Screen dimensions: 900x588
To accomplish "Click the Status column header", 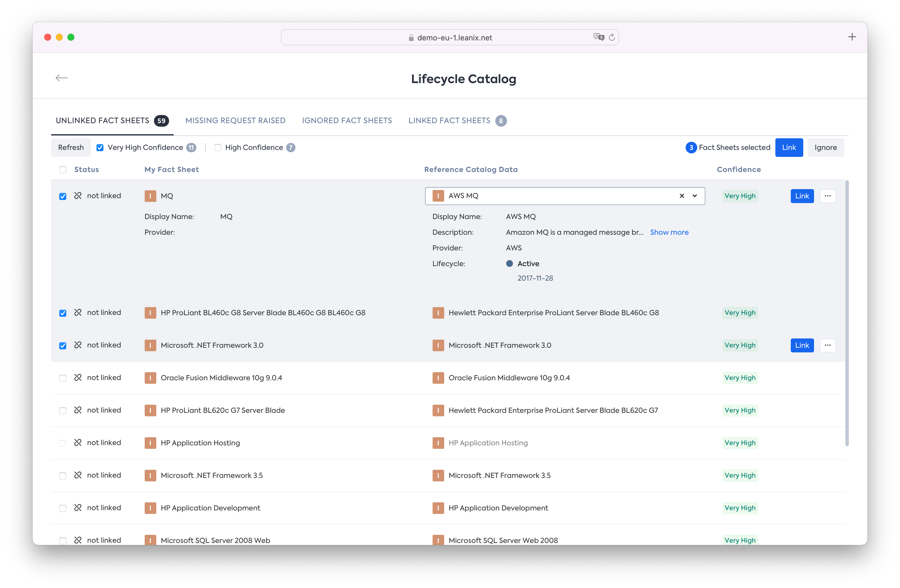I will coord(86,169).
